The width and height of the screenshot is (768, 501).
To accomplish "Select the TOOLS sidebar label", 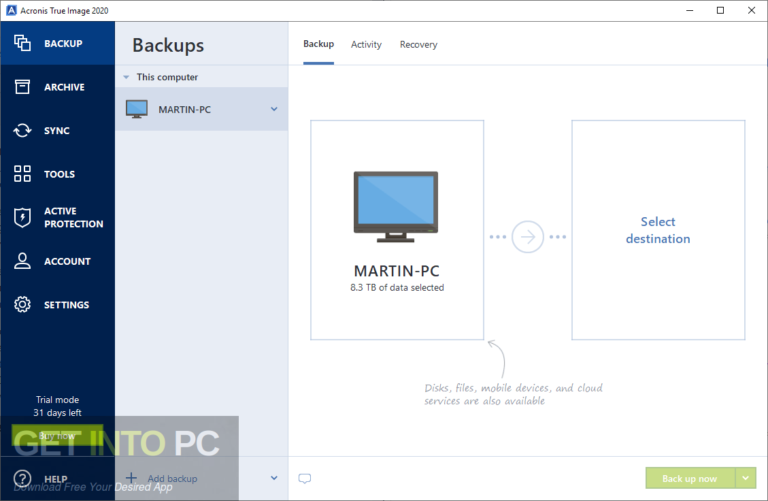I will click(59, 174).
